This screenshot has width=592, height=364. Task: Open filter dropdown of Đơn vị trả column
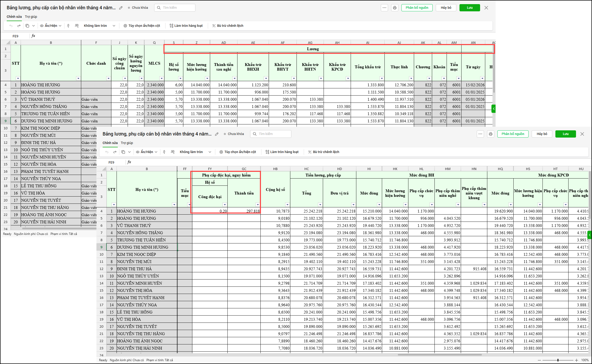[x=353, y=205]
